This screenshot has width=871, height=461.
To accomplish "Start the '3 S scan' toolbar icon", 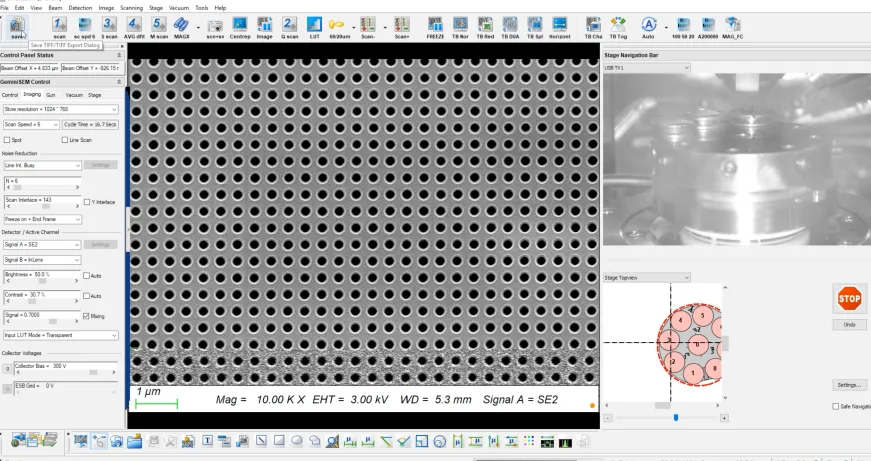I will 109,27.
